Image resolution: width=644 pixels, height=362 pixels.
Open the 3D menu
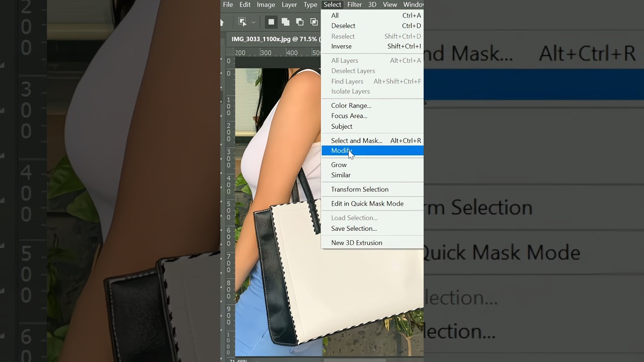[x=372, y=5]
